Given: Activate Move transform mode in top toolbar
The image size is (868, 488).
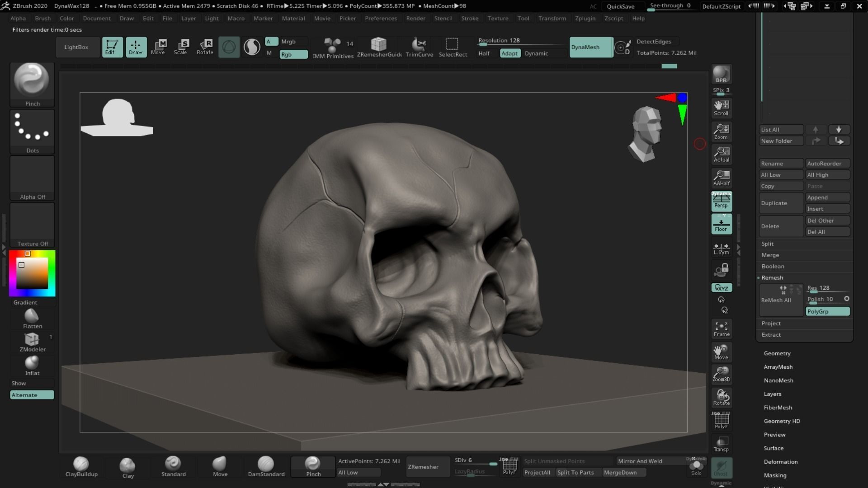Looking at the screenshot, I should (x=158, y=47).
